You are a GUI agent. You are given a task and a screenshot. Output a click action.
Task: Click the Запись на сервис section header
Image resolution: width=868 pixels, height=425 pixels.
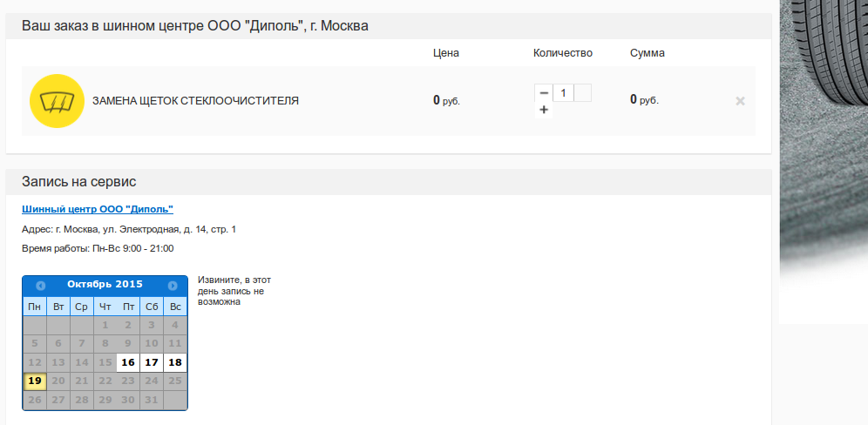tap(78, 181)
